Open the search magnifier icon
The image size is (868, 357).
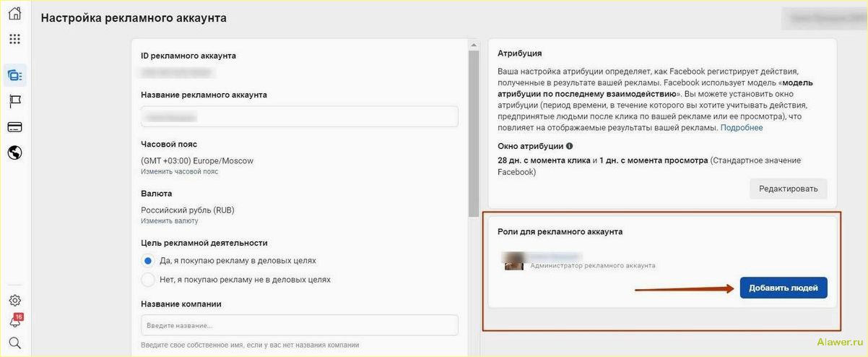14,343
